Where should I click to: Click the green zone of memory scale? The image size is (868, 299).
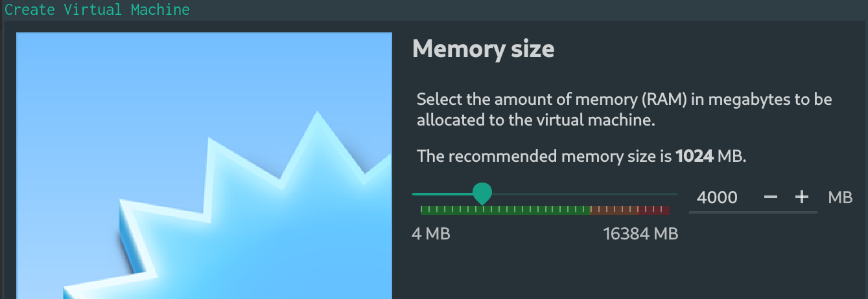click(506, 210)
